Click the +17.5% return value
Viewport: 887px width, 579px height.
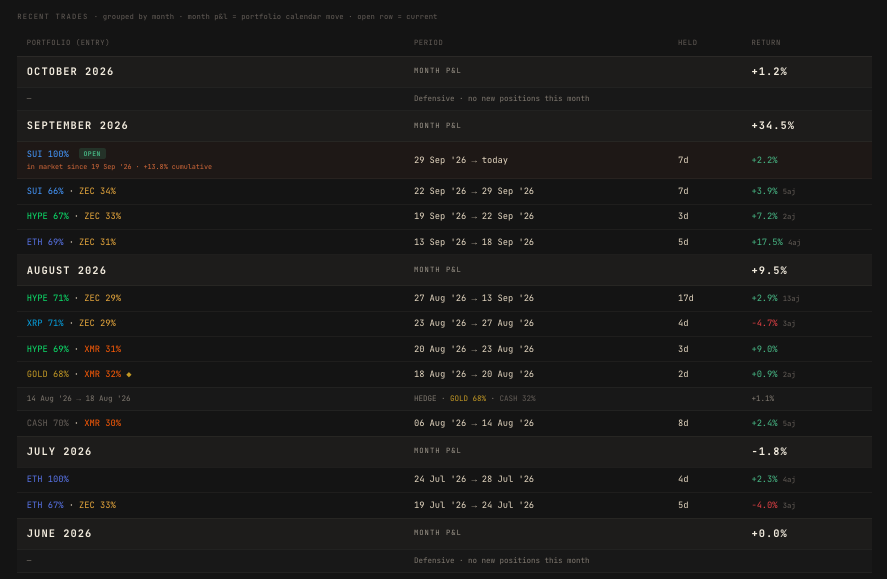click(767, 242)
